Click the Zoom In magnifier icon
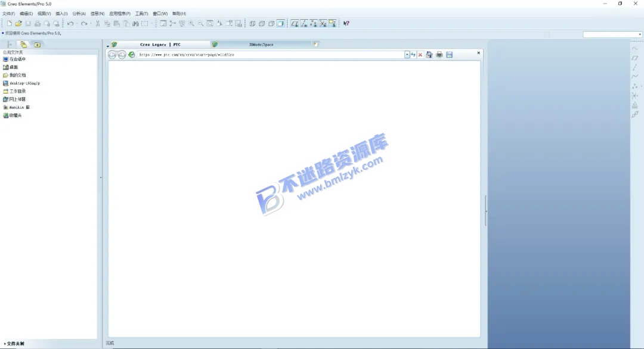The image size is (644, 349). 191,23
